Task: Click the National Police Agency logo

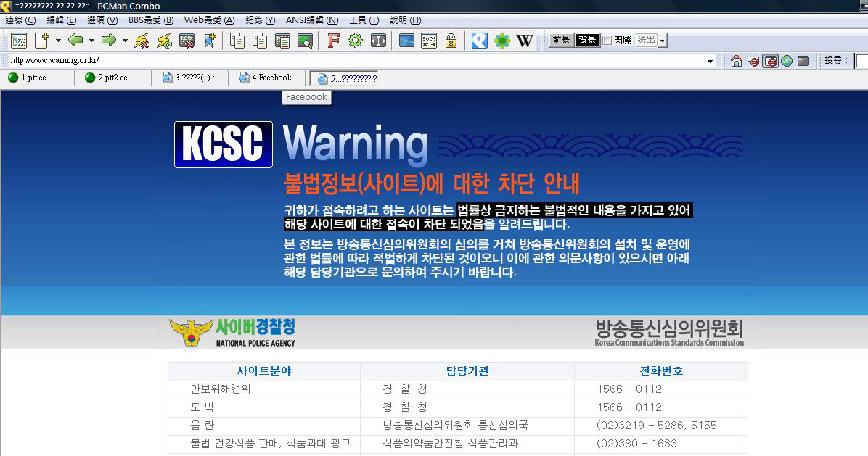Action: [232, 333]
